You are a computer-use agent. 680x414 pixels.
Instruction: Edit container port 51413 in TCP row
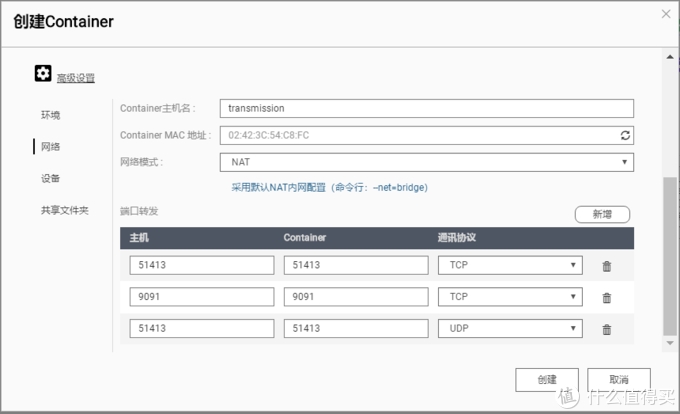point(356,265)
